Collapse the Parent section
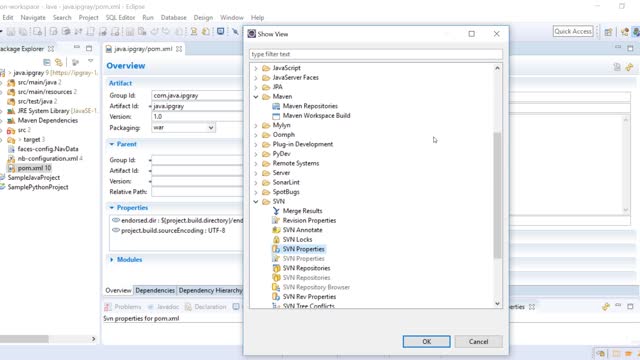This screenshot has width=640, height=360. click(111, 144)
